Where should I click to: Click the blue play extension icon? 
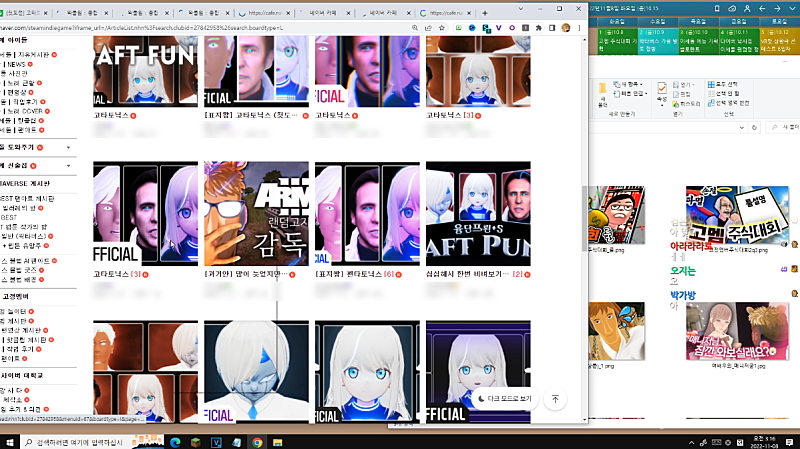(472, 28)
